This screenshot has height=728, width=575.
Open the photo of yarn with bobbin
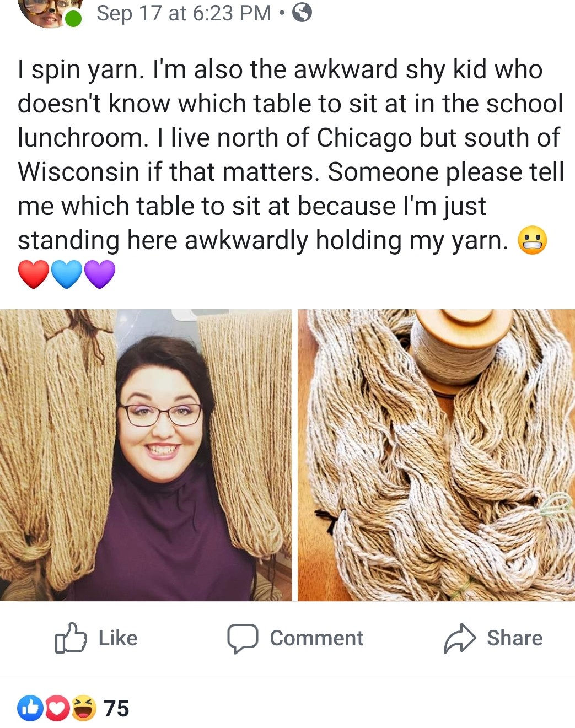(x=436, y=455)
